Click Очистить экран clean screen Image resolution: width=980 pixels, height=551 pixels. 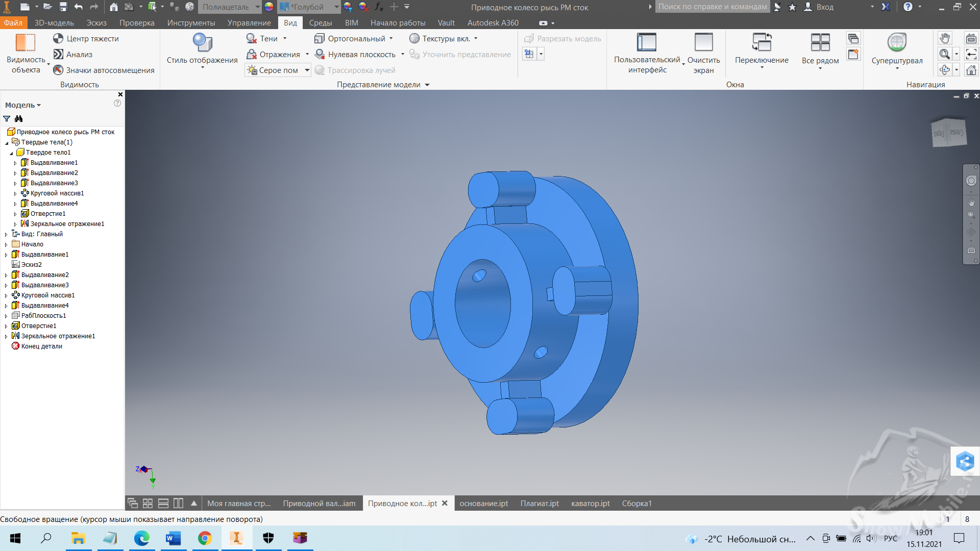coord(703,54)
